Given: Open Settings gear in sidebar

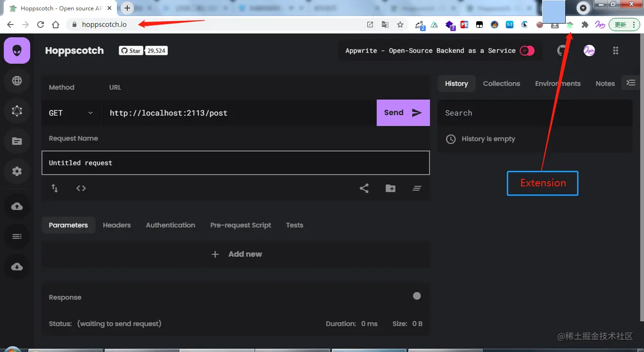Looking at the screenshot, I should (x=17, y=171).
